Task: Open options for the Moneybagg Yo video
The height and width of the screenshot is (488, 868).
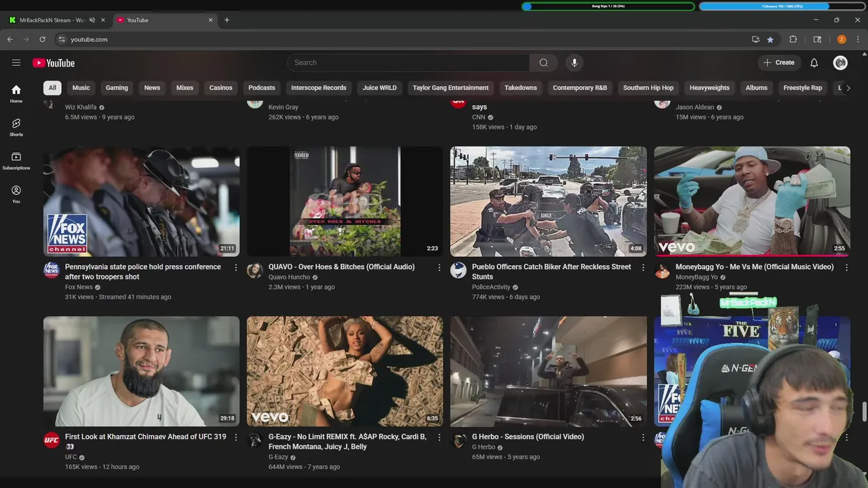Action: [846, 268]
